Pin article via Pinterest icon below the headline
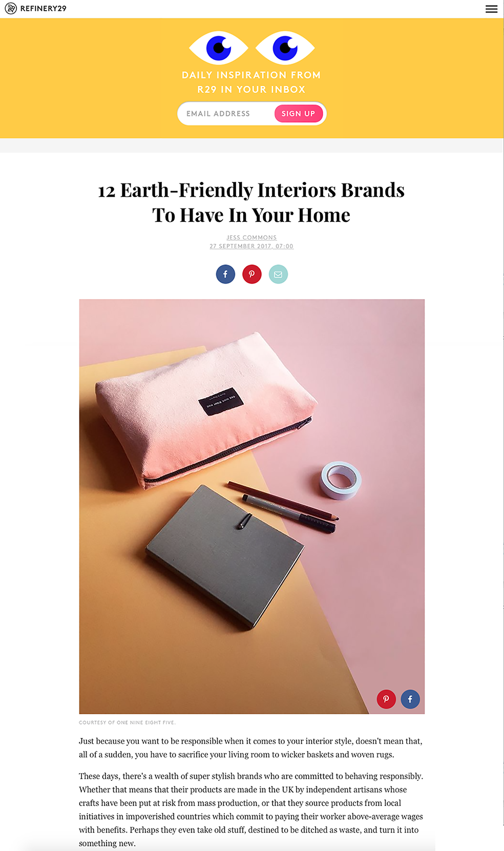 [251, 274]
